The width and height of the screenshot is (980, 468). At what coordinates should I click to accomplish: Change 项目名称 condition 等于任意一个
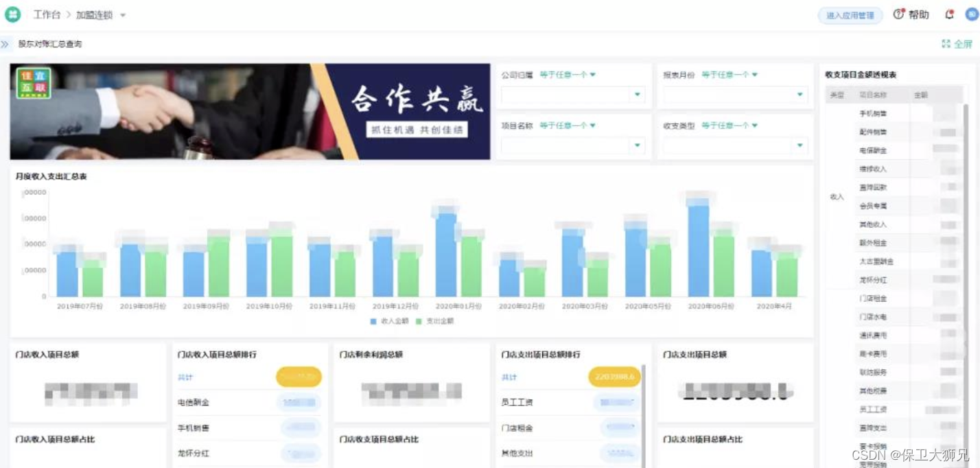567,126
